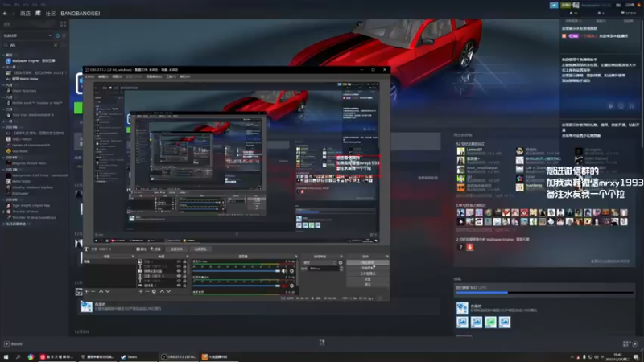Add a new OBS source with plus

(141, 291)
